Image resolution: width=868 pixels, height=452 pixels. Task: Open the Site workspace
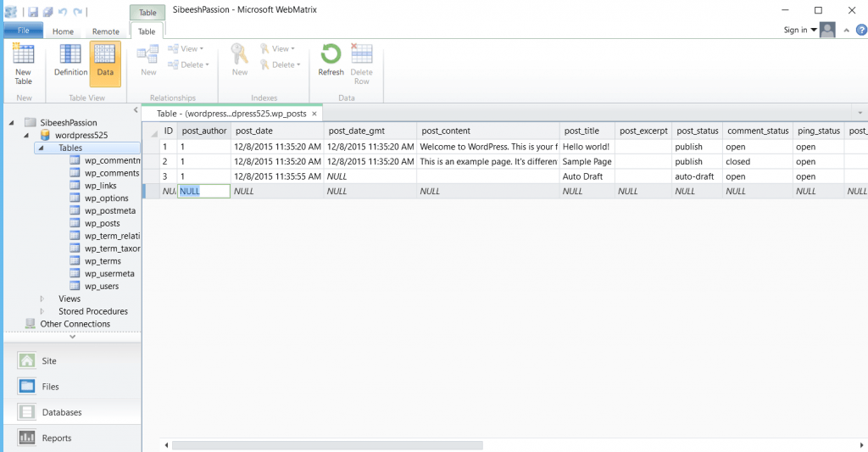point(73,360)
